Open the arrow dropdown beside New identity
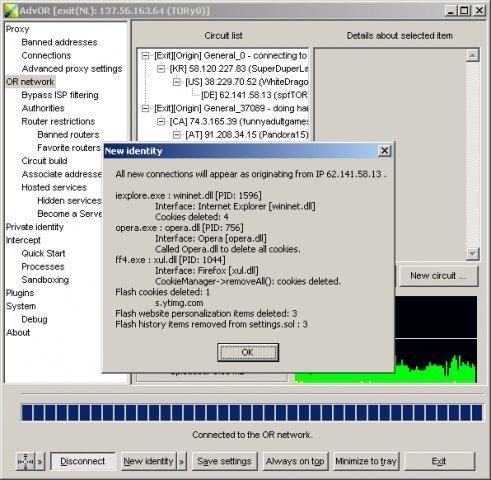 [181, 462]
